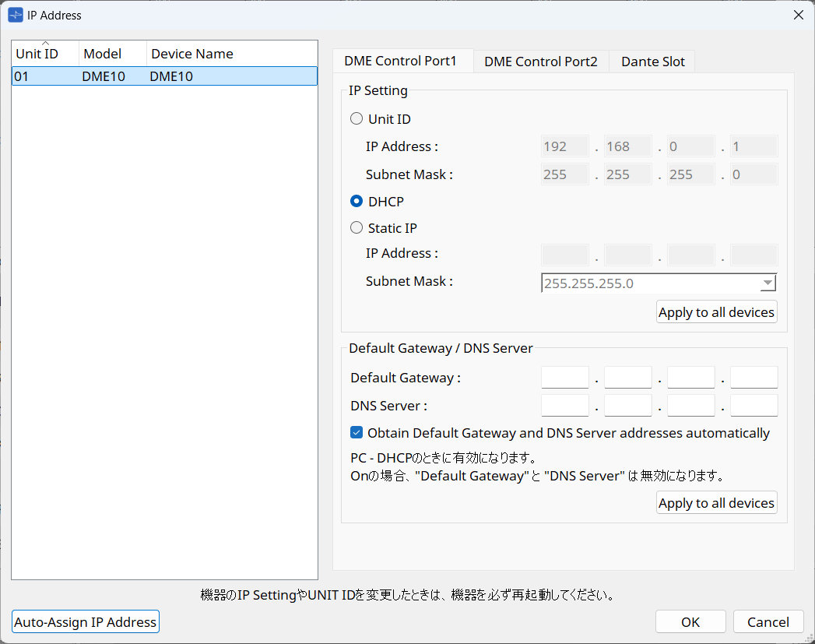Select the DHCP option

pos(357,201)
